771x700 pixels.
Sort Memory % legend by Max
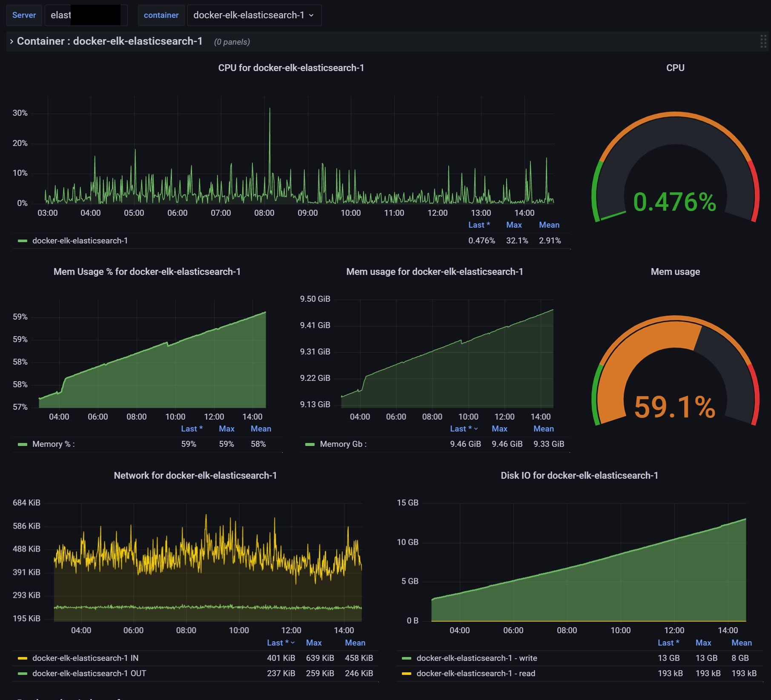(x=226, y=429)
